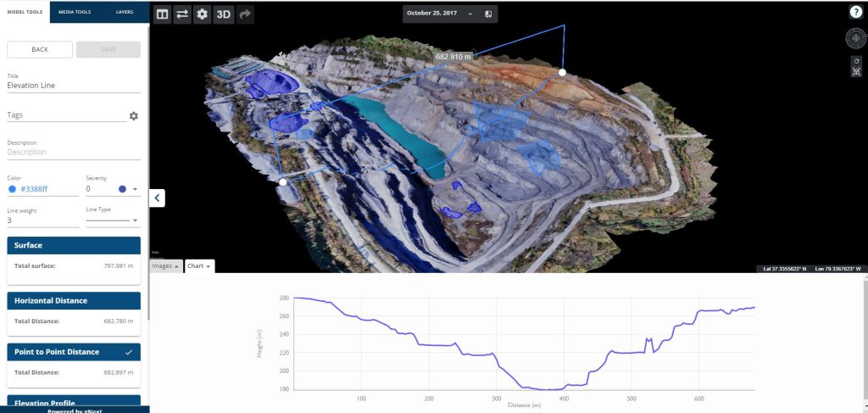Screen dimensions: 868x413
Task: Click the longitude readout 79.3367623° W
Action: coord(838,269)
